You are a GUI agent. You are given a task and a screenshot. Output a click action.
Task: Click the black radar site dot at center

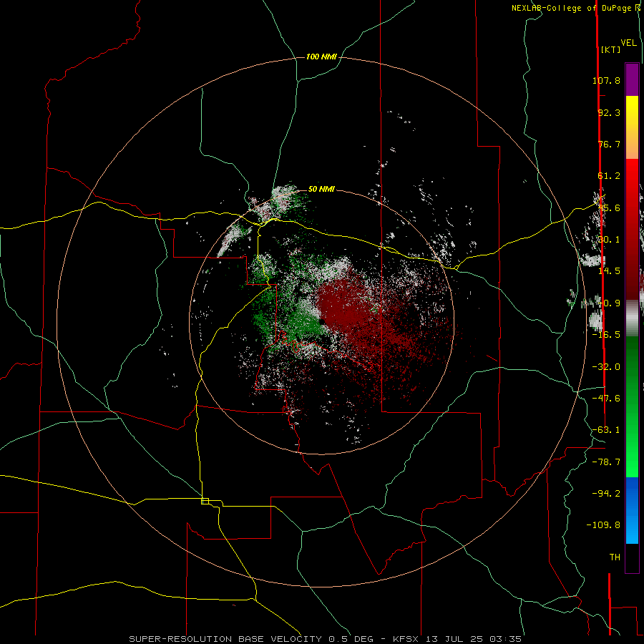(322, 321)
